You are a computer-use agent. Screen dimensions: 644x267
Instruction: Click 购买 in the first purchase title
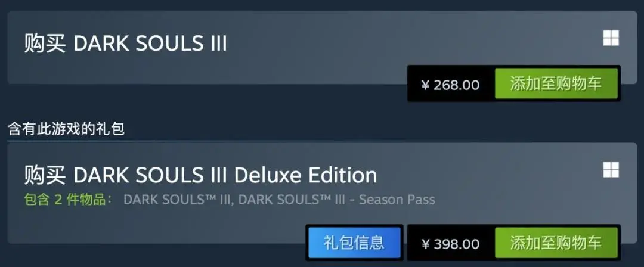click(x=45, y=44)
